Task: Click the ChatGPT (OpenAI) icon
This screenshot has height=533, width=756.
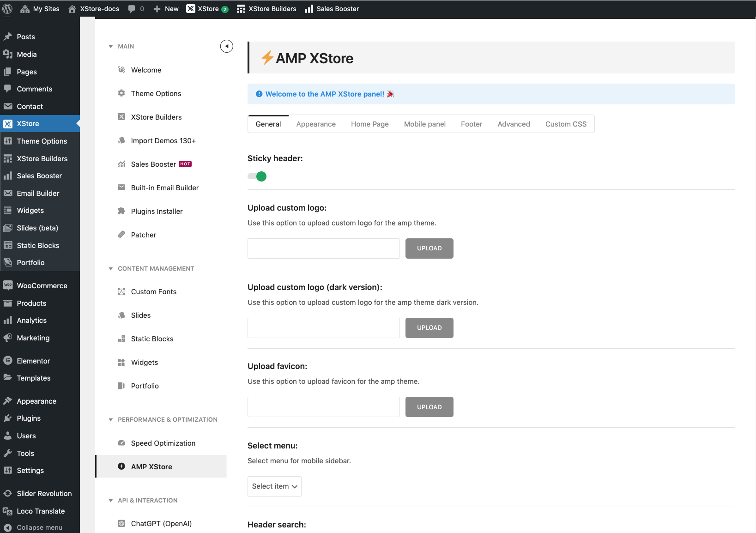Action: [x=121, y=523]
